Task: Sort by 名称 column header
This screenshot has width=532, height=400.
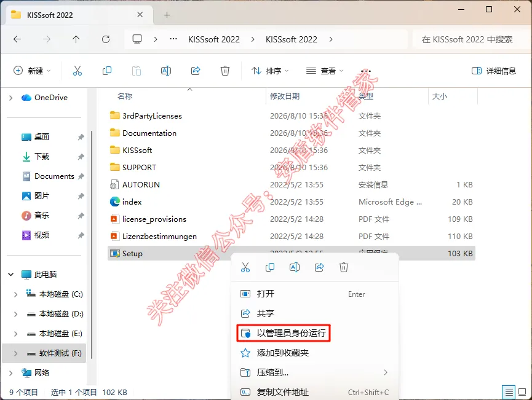Action: tap(124, 96)
